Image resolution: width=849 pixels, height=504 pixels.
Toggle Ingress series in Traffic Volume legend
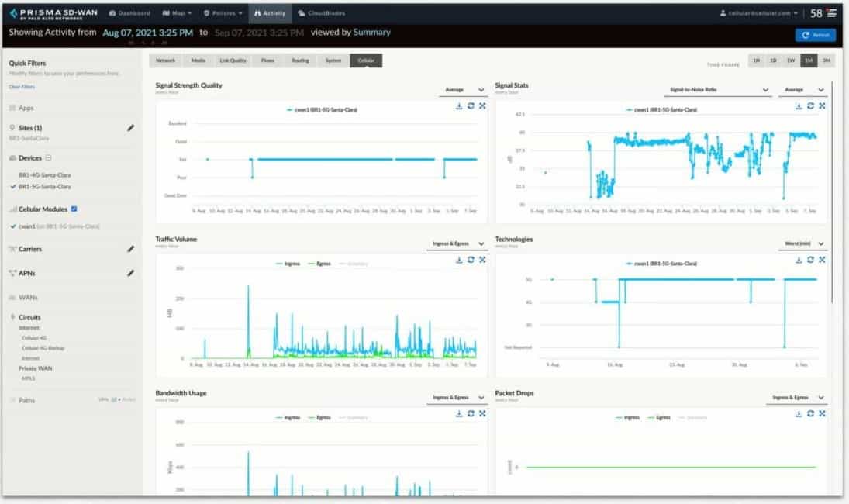click(x=288, y=264)
